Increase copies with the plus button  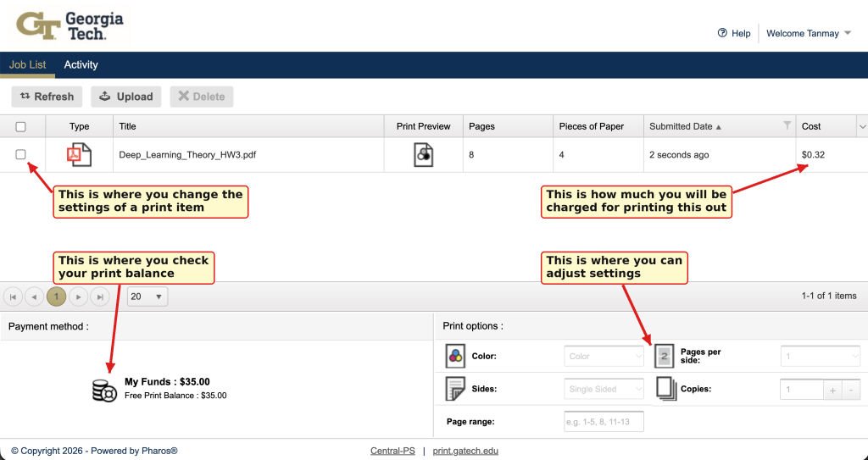[x=832, y=389]
